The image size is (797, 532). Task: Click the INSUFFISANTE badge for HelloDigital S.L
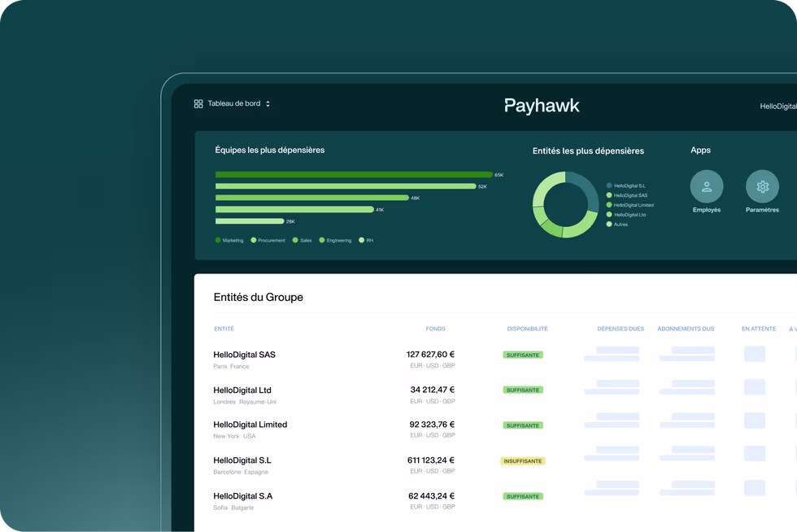pyautogui.click(x=523, y=460)
